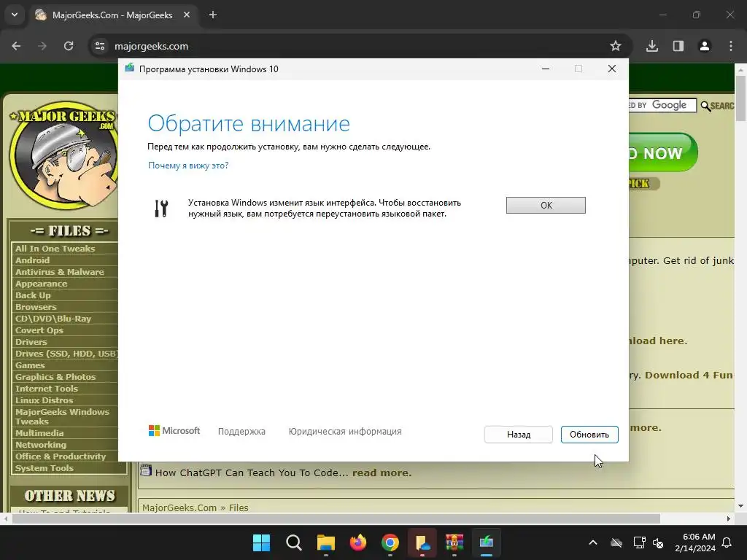Open the Back Up category

33,295
